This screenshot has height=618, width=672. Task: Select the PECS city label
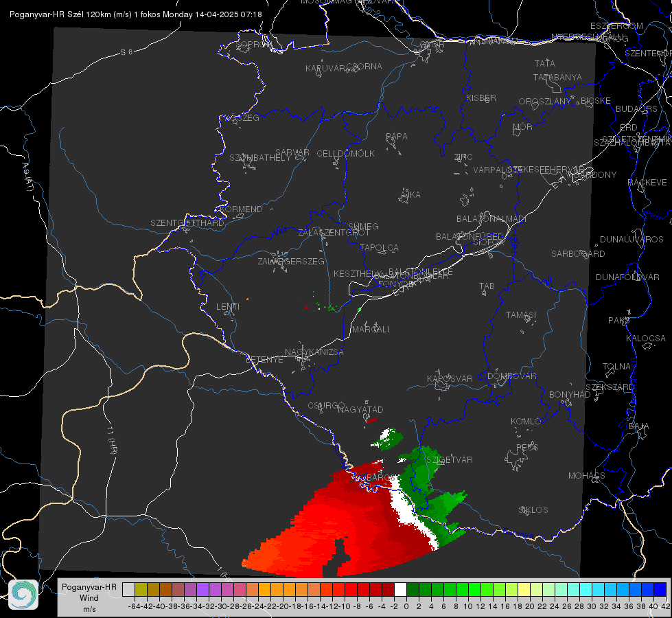pos(526,447)
